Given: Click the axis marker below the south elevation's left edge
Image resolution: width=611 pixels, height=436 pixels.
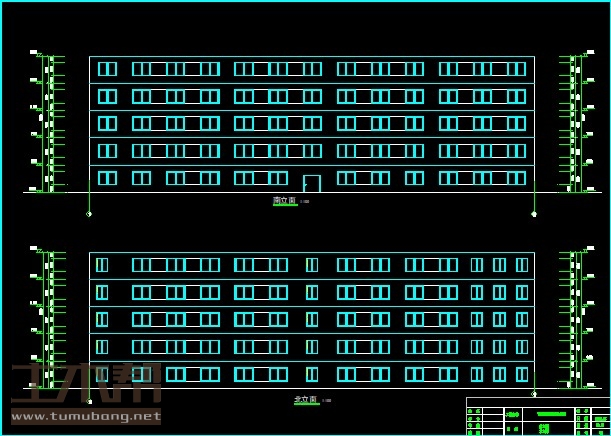Looking at the screenshot, I should click(x=89, y=214).
